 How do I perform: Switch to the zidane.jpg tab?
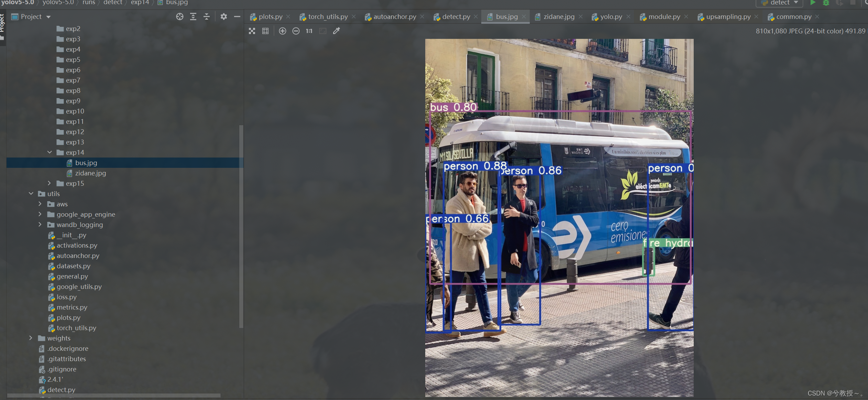pyautogui.click(x=559, y=17)
